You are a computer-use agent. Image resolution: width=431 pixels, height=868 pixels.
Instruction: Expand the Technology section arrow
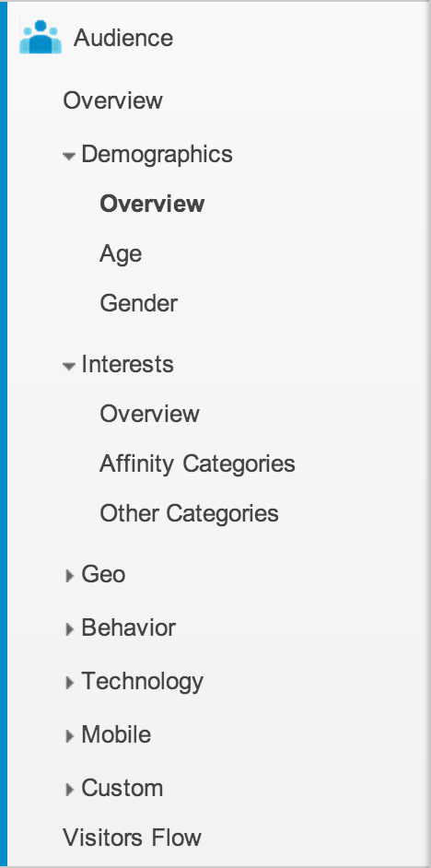(70, 683)
